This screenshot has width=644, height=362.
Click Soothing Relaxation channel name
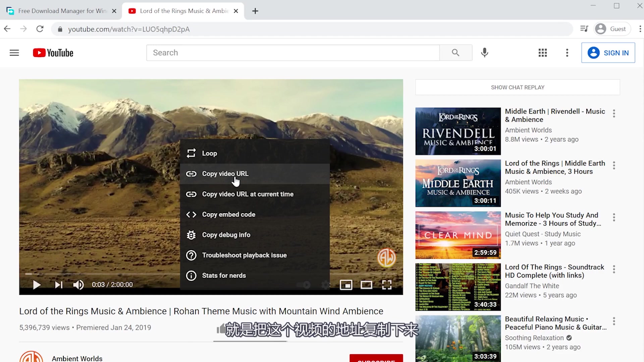pyautogui.click(x=534, y=338)
